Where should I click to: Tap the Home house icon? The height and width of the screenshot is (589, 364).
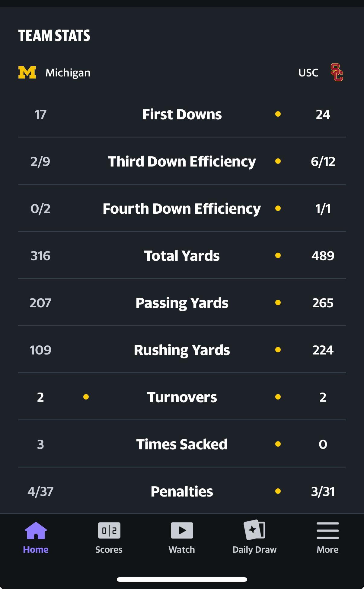point(36,531)
